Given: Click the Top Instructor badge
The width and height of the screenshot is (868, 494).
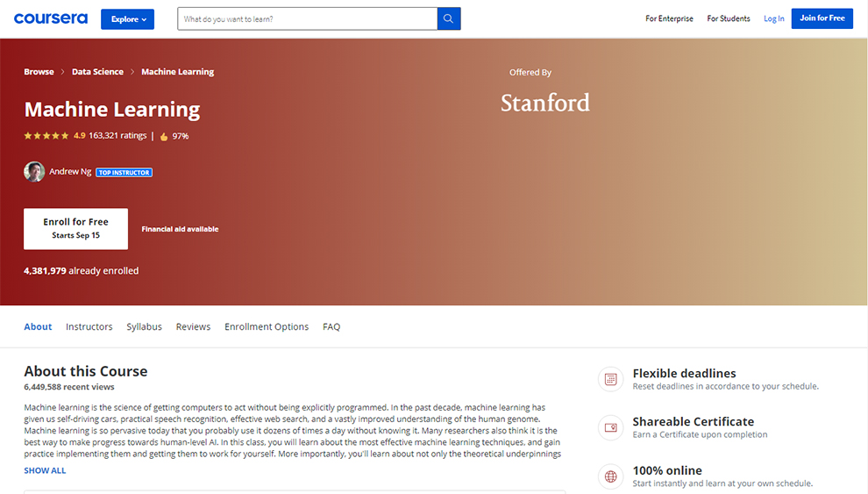Looking at the screenshot, I should pyautogui.click(x=124, y=173).
